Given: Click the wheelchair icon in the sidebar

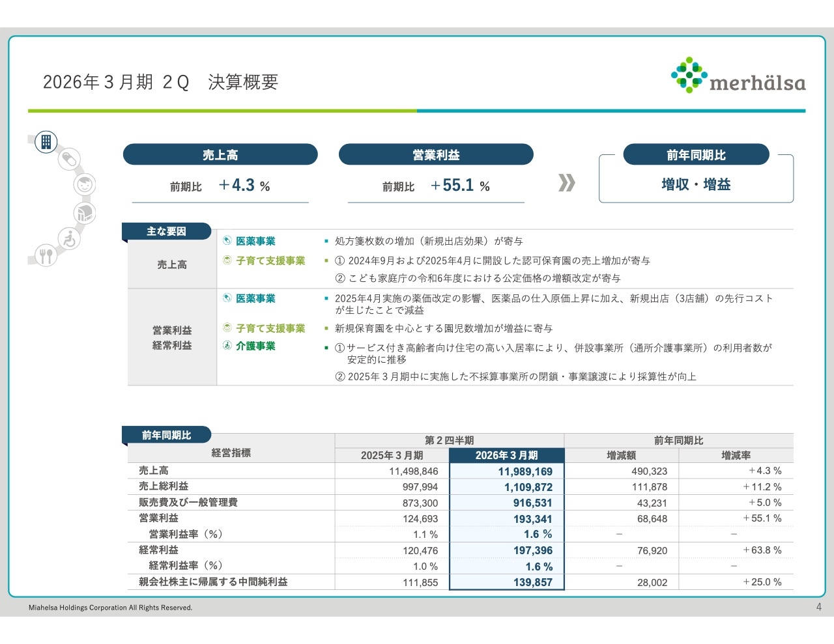Looking at the screenshot, I should point(68,239).
